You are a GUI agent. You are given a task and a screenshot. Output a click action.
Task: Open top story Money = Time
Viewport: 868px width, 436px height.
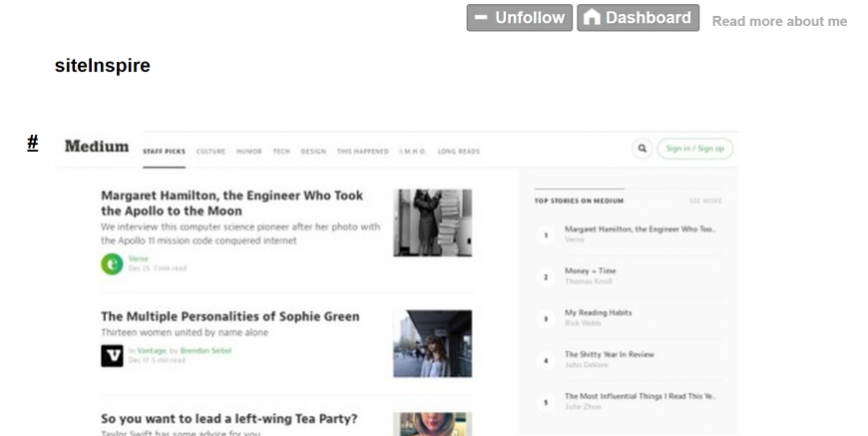(x=590, y=270)
